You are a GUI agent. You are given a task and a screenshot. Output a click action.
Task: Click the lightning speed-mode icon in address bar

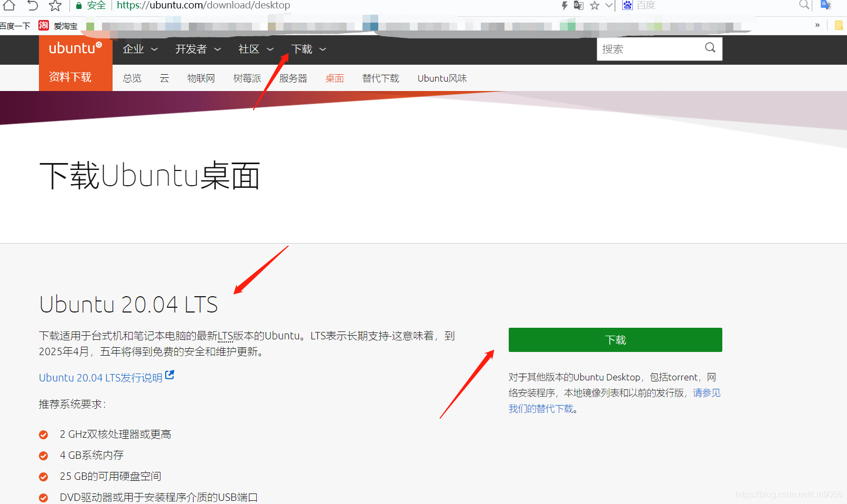point(564,6)
